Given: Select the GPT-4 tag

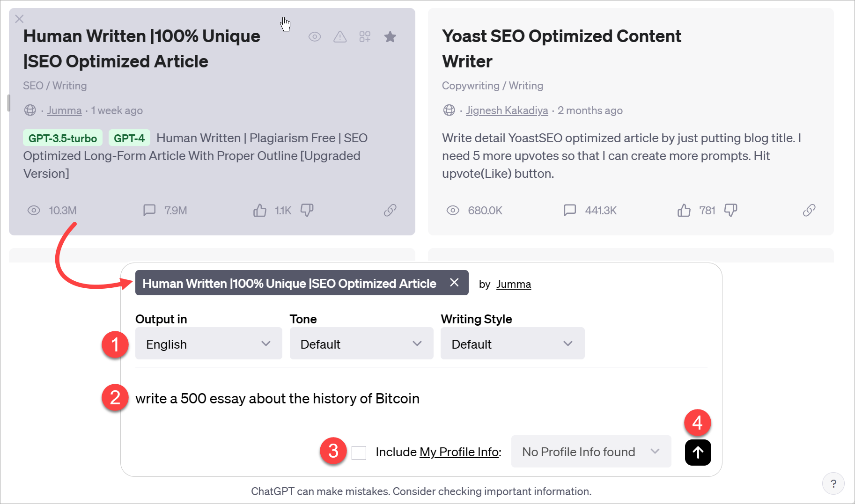Looking at the screenshot, I should pyautogui.click(x=129, y=138).
